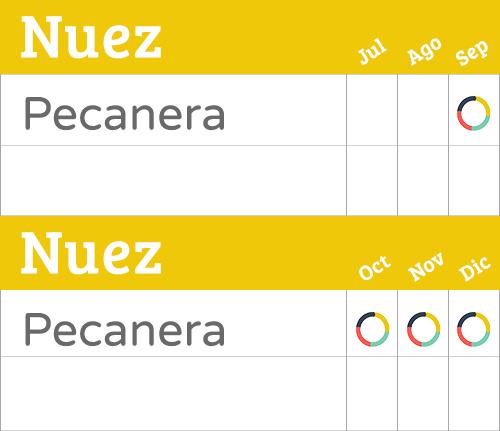Click the empty Sep cell below ring icon
Screen dimensions: 500x431
tap(474, 181)
